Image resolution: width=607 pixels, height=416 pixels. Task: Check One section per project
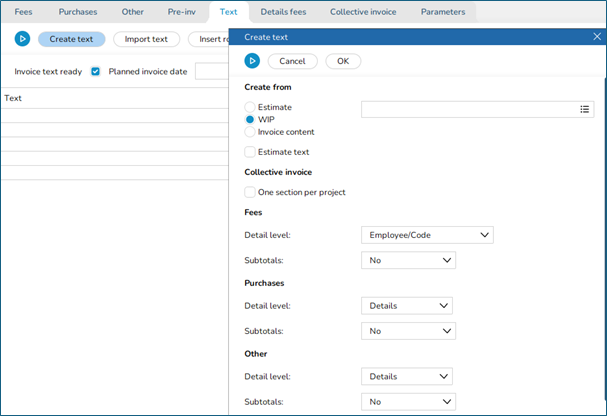click(250, 192)
